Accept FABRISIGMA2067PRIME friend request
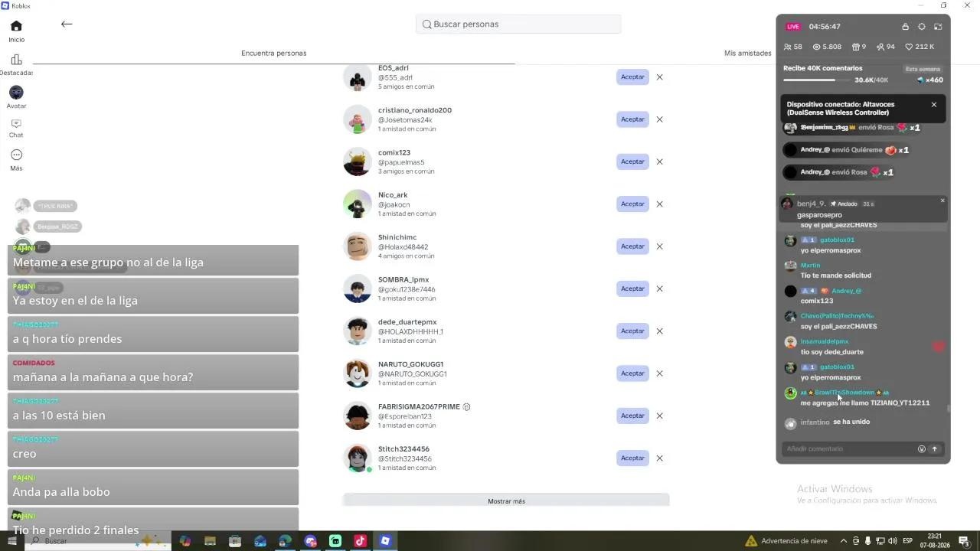Image resolution: width=980 pixels, height=551 pixels. point(632,416)
